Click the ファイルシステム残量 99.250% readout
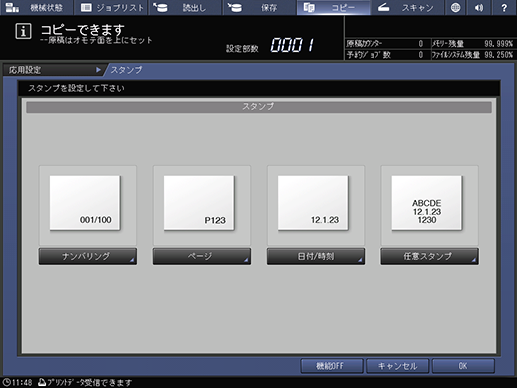The width and height of the screenshot is (517, 388). pos(472,55)
